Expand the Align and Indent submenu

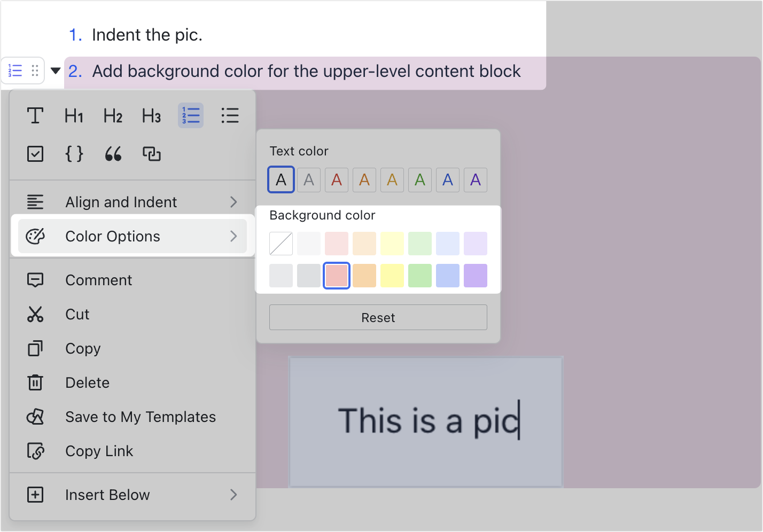pos(121,202)
